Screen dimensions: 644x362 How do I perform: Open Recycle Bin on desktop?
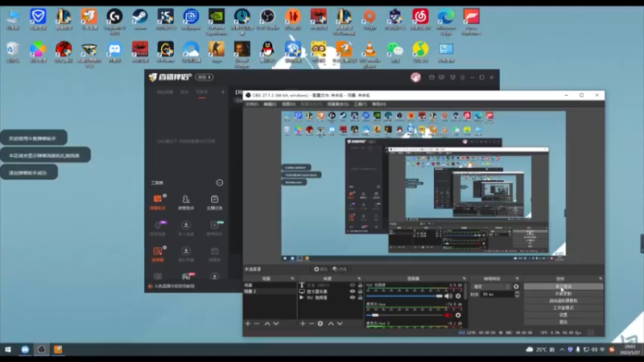[x=13, y=52]
